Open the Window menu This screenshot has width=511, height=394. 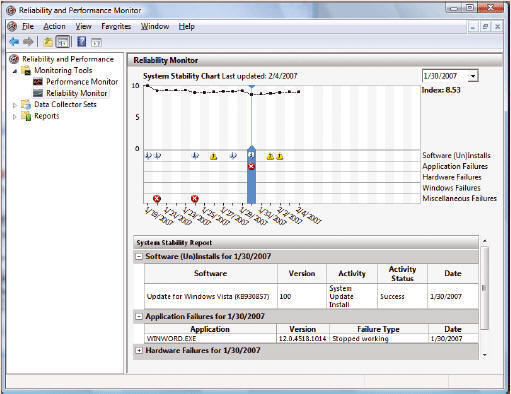[155, 26]
